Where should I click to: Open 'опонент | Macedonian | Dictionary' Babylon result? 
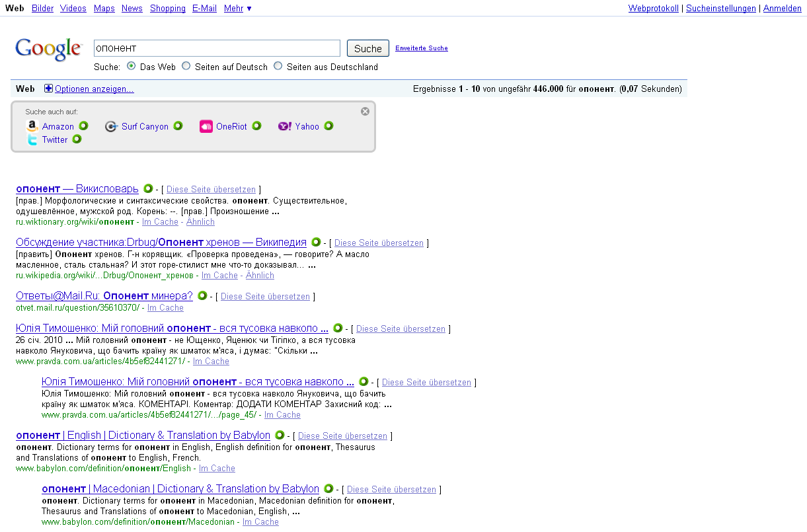point(180,489)
